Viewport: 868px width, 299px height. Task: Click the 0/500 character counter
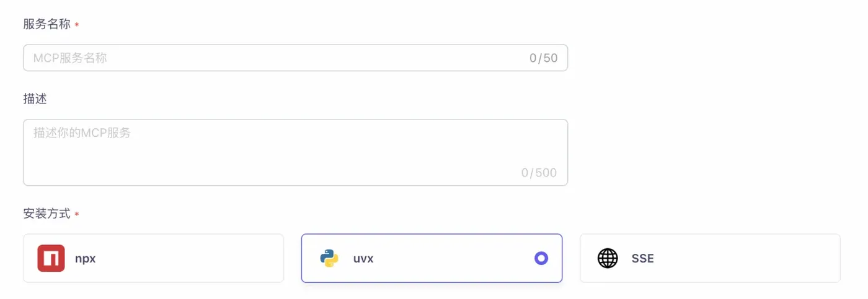pos(539,173)
